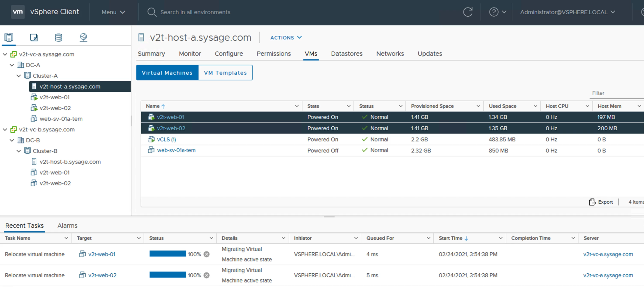Collapse the Cluster-B tree node
The image size is (644, 290).
click(19, 151)
